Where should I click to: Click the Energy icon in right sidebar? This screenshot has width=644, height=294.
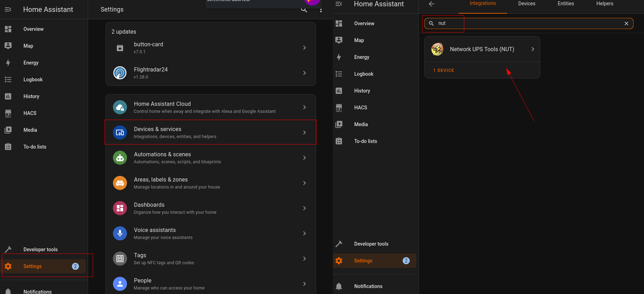point(339,57)
